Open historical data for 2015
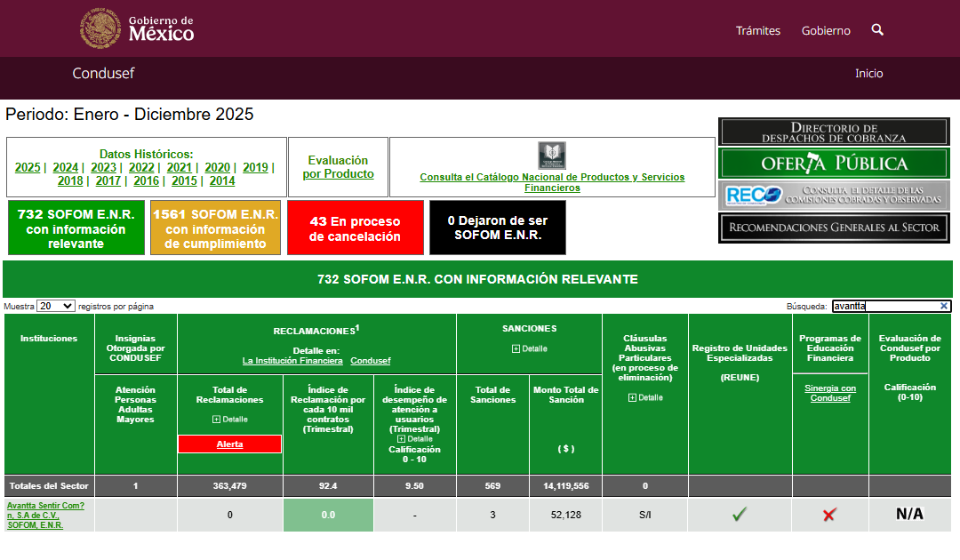 (x=184, y=181)
